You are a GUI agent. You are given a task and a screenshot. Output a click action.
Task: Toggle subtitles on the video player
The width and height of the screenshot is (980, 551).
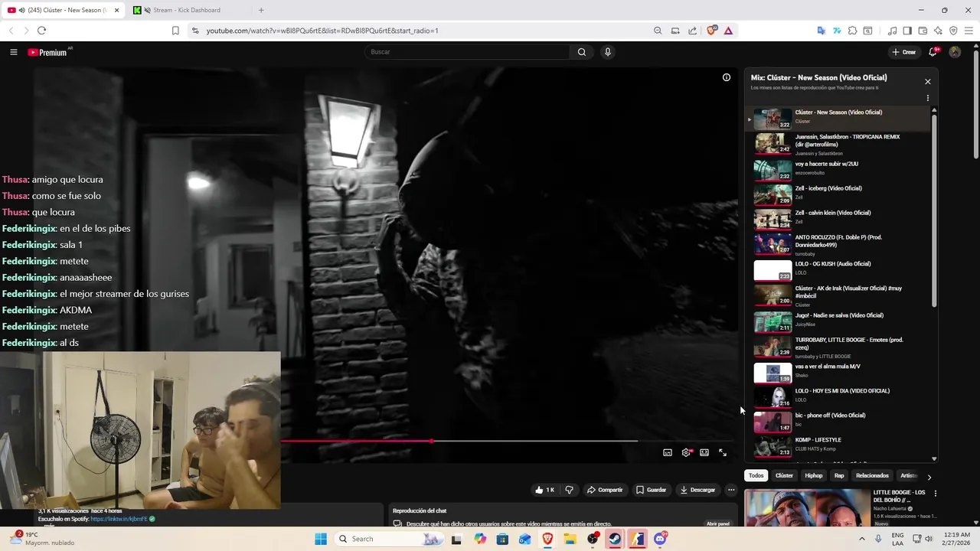coord(668,452)
